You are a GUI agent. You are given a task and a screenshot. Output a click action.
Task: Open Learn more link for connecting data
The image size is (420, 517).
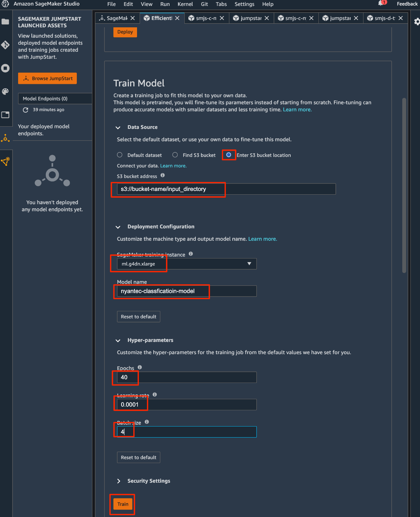(173, 166)
